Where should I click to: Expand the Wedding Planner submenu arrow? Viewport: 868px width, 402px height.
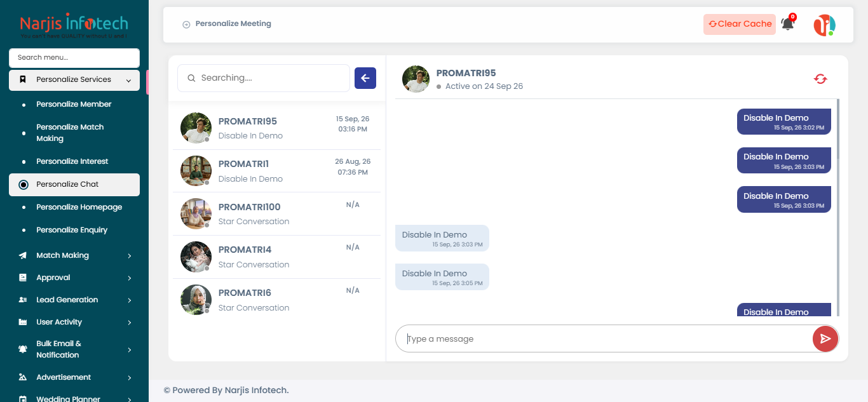click(130, 399)
